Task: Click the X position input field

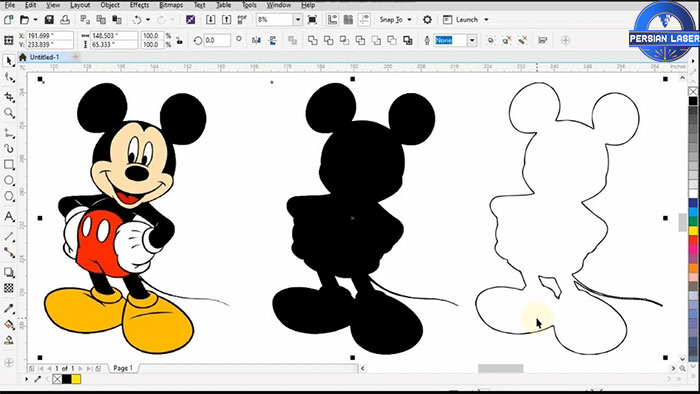Action: click(50, 36)
